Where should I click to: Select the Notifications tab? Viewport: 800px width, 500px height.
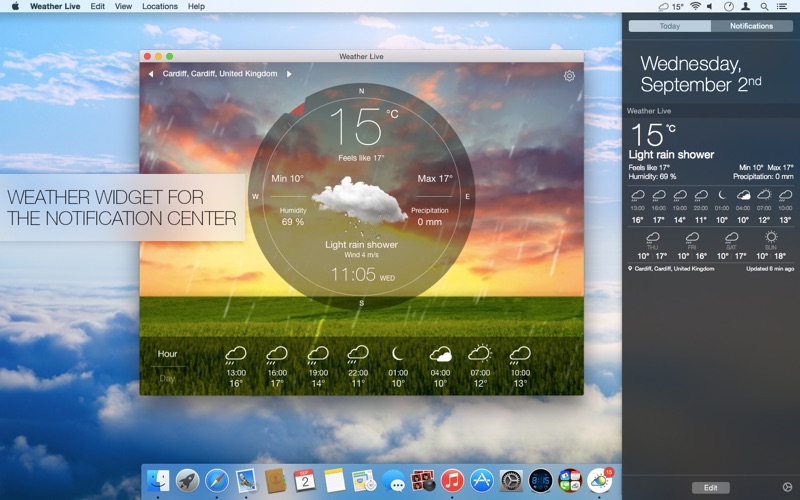751,26
